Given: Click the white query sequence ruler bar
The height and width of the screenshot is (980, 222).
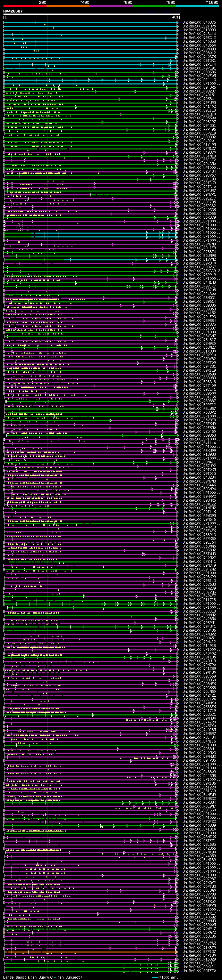Looking at the screenshot, I should (x=92, y=15).
